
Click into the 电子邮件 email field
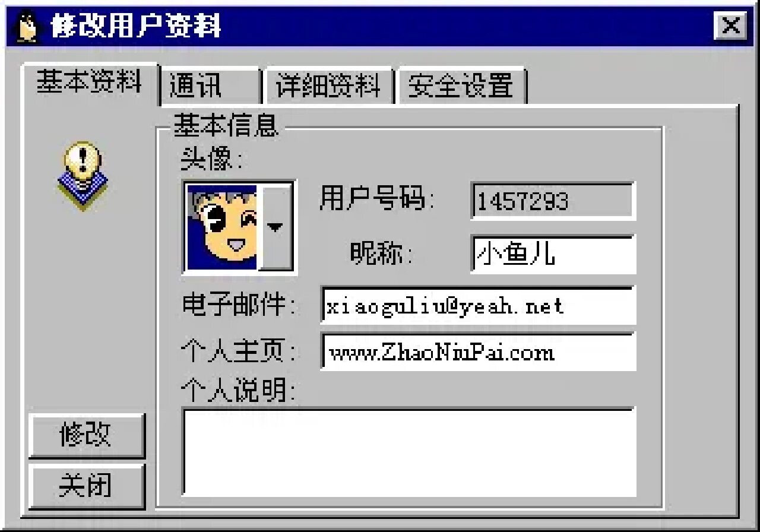[479, 305]
